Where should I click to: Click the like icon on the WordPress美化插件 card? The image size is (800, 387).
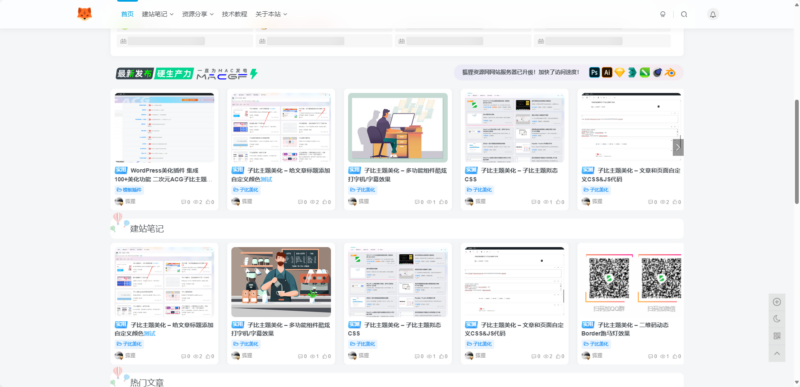pos(209,202)
